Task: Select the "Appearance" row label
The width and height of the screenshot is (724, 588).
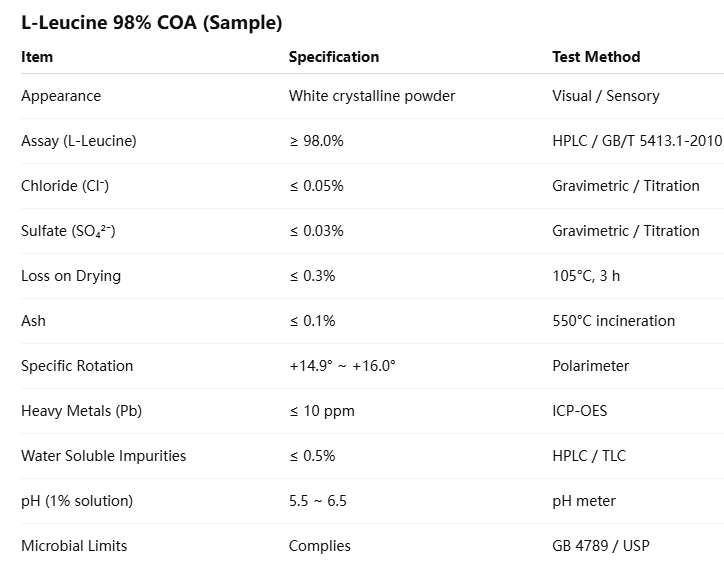Action: click(x=61, y=96)
